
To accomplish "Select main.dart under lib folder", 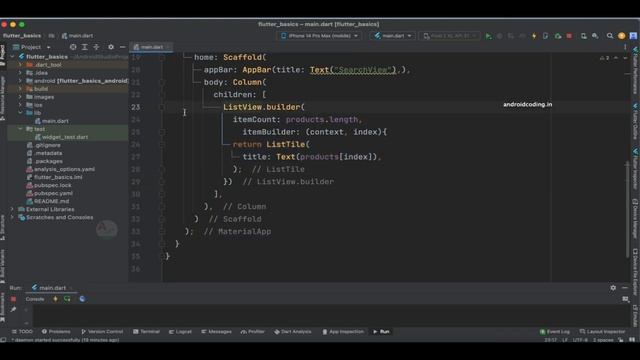I will pos(51,121).
